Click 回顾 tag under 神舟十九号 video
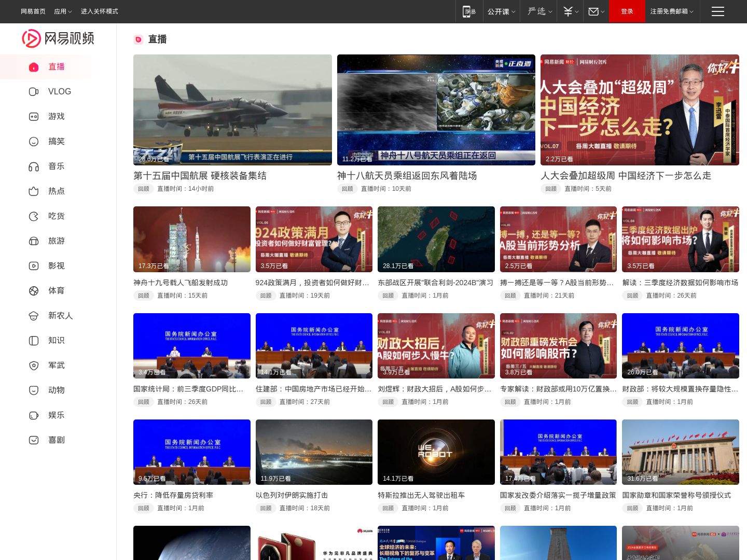This screenshot has height=560, width=747. (144, 296)
